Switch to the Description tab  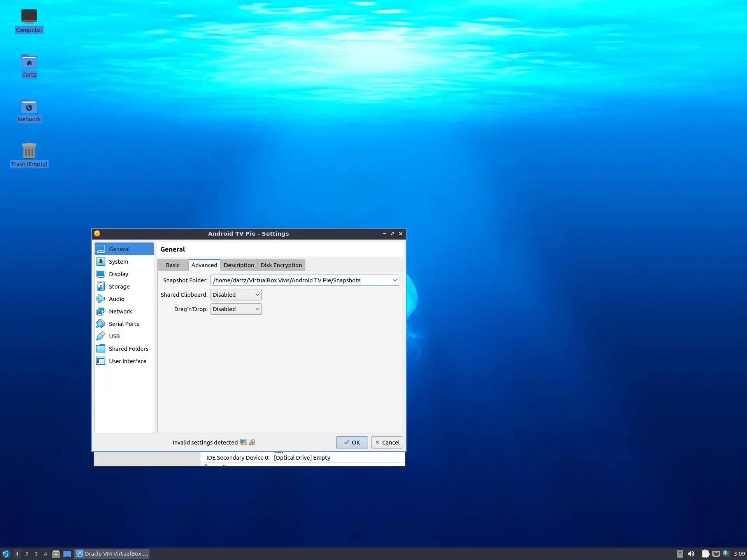(x=238, y=265)
